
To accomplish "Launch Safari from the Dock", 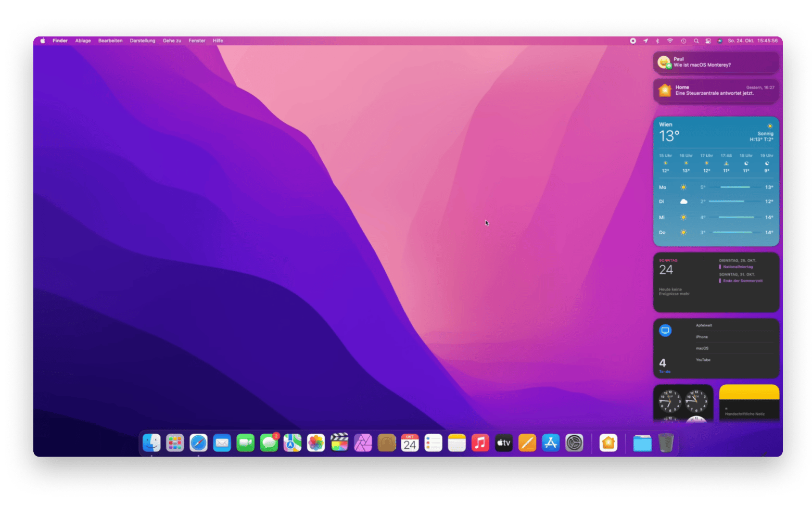I will tap(198, 443).
